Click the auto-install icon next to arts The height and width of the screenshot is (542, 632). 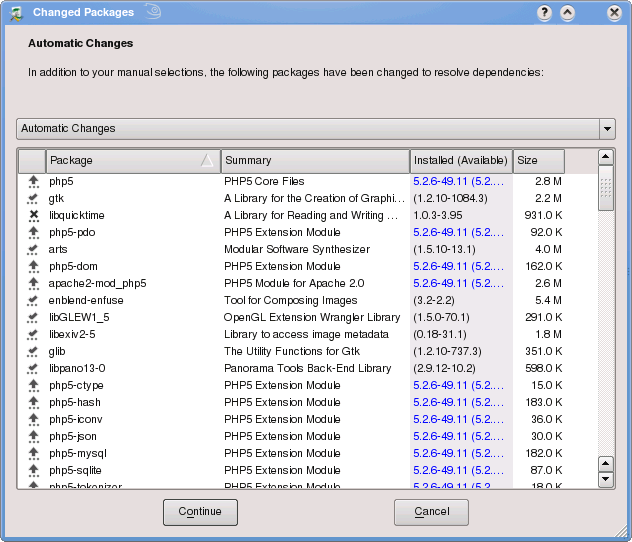pos(33,249)
